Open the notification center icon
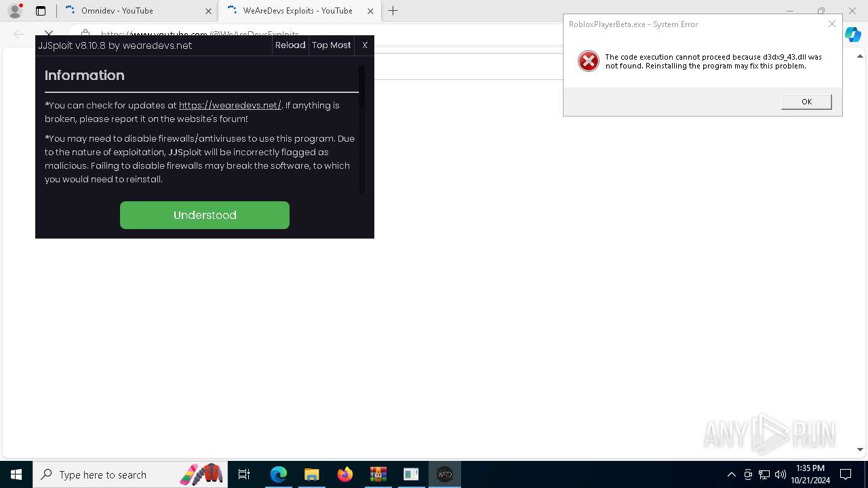 [x=846, y=474]
